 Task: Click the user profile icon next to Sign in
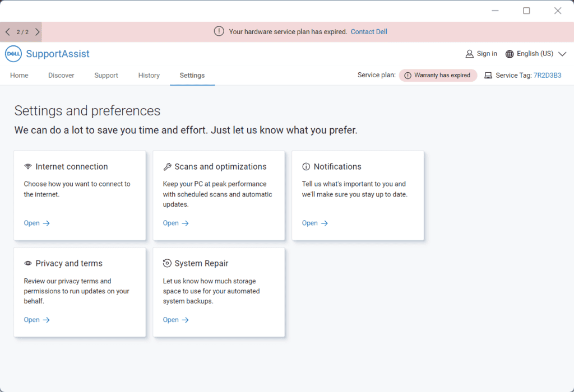(x=470, y=54)
